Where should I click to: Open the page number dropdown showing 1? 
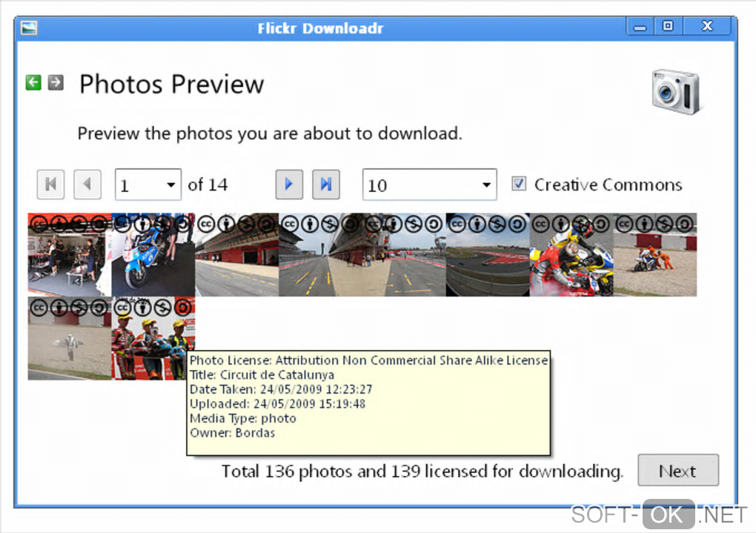tap(148, 185)
